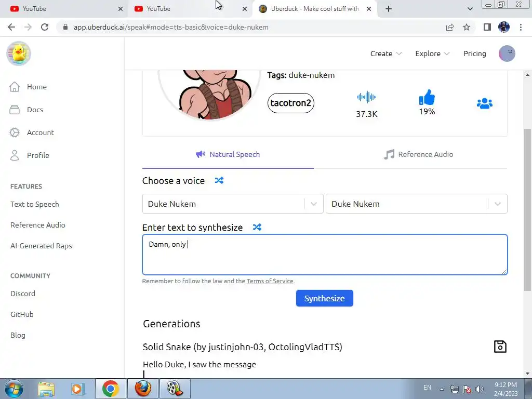Close the second YouTube tab
532x399 pixels.
point(245,9)
